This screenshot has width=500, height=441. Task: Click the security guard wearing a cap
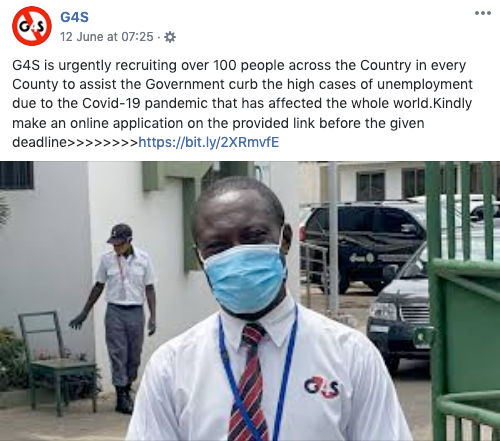[x=121, y=317]
